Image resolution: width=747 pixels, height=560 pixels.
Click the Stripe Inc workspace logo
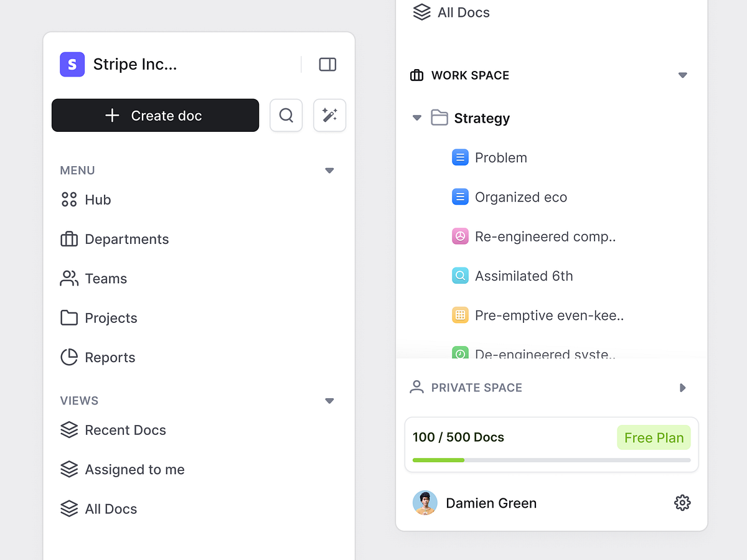pyautogui.click(x=72, y=64)
